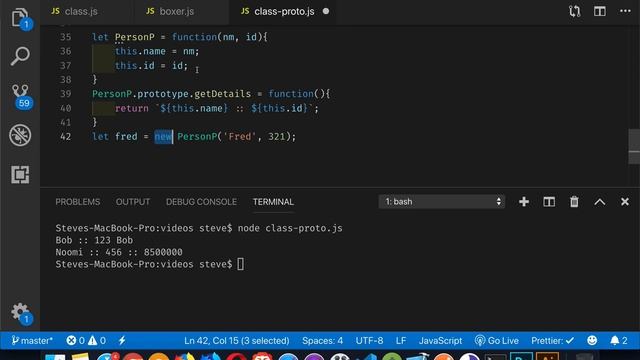Select the 1: bash terminal dropdown
Image resolution: width=640 pixels, height=360 pixels.
(442, 202)
